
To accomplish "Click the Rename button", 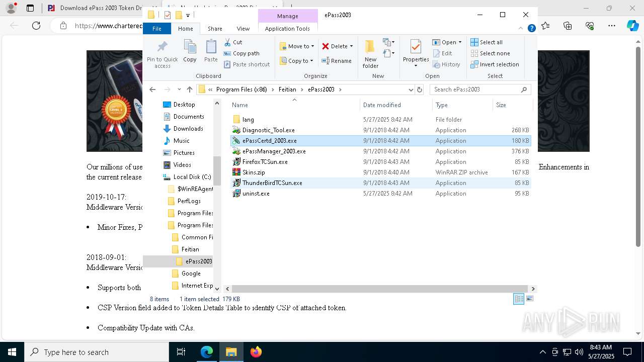I will click(x=337, y=61).
